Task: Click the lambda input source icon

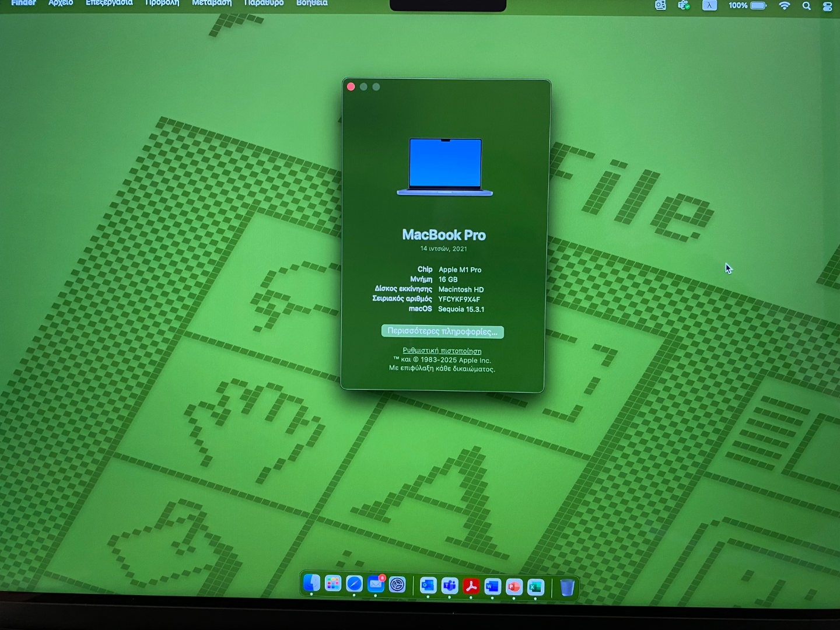Action: [x=709, y=5]
